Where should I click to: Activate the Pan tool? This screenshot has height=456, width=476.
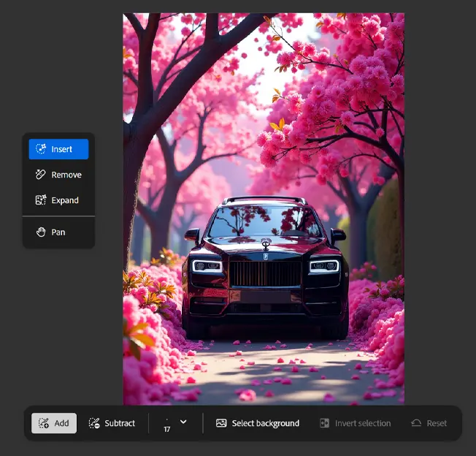[x=58, y=232]
